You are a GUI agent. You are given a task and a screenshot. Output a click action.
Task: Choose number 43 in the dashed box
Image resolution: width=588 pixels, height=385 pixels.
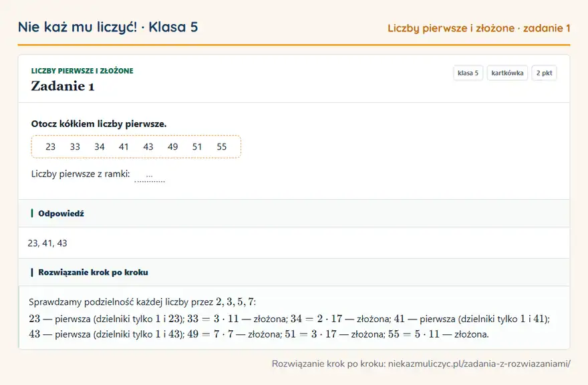[x=148, y=147]
